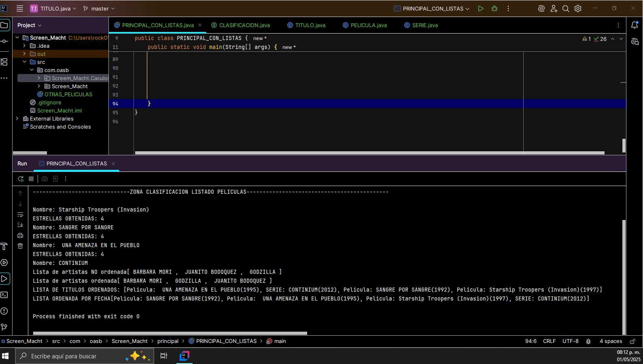Start debugging with the bug icon

(494, 8)
